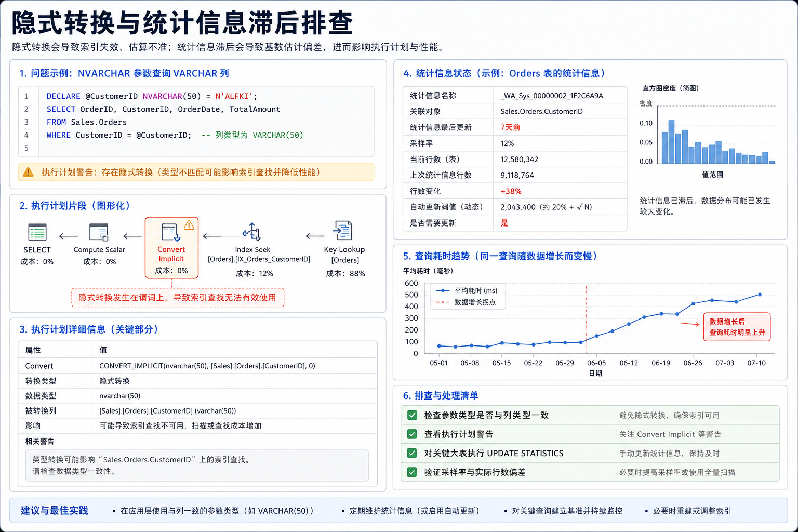Click the red +38% row change value
The height and width of the screenshot is (532, 798).
coord(511,191)
